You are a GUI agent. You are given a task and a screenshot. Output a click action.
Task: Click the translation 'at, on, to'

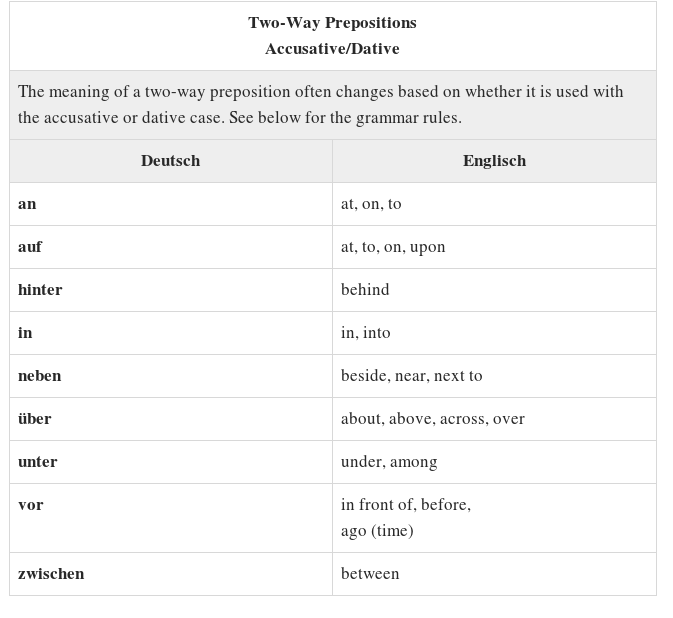pyautogui.click(x=371, y=204)
